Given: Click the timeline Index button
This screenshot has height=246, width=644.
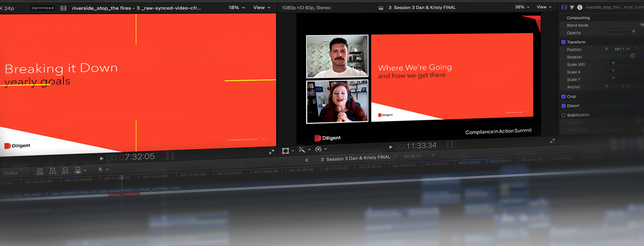Looking at the screenshot, I should pyautogui.click(x=11, y=173).
